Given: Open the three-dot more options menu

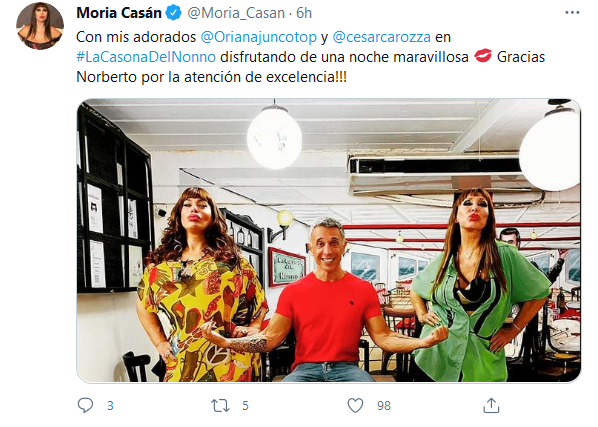Looking at the screenshot, I should coord(572,13).
